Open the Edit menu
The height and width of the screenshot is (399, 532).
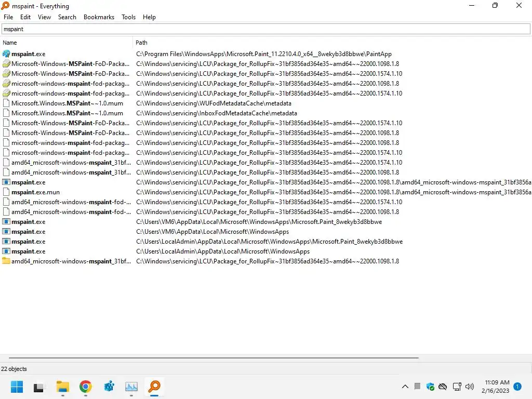coord(25,17)
